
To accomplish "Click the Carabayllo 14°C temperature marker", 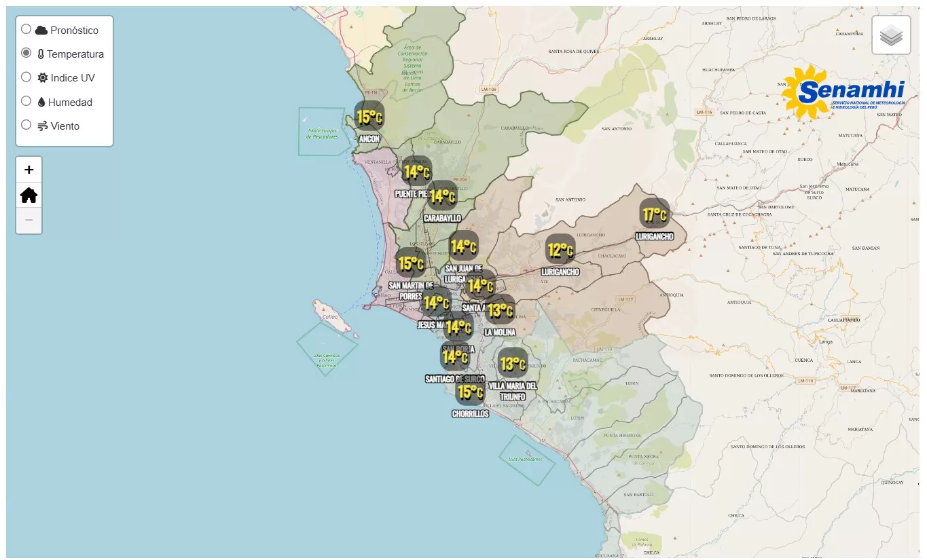I will coord(442,195).
